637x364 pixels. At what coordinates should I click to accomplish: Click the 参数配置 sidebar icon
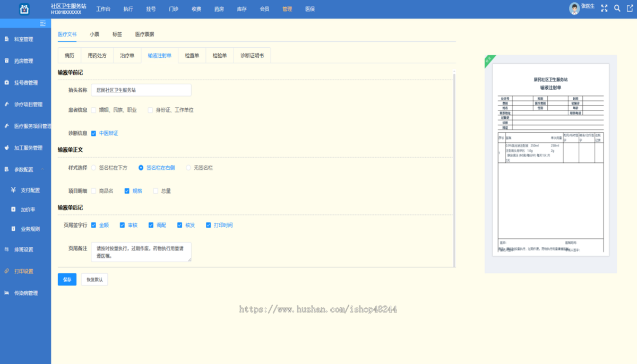point(6,170)
